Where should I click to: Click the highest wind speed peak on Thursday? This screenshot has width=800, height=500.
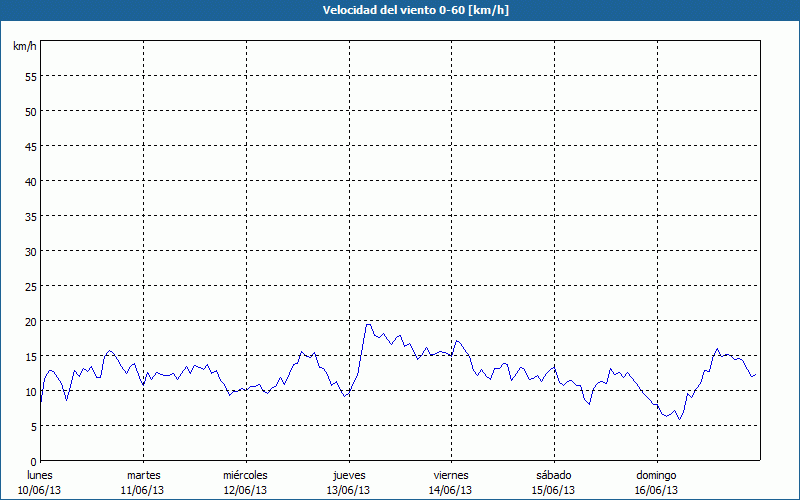(x=368, y=324)
